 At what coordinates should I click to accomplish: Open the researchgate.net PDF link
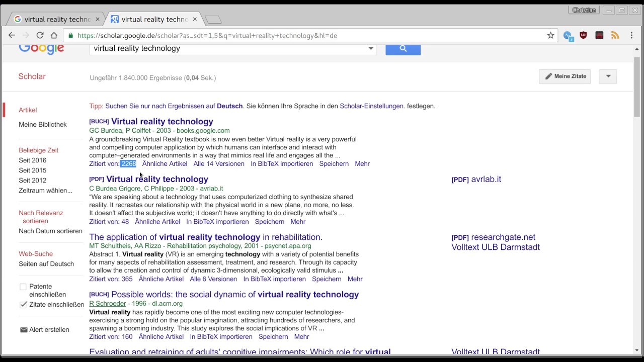(x=493, y=237)
